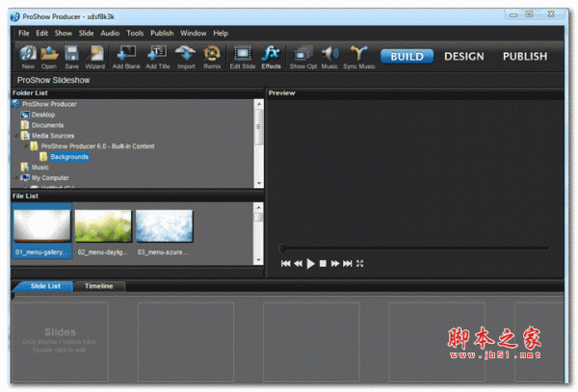Open the Tools menu
The height and width of the screenshot is (392, 578).
coord(135,33)
